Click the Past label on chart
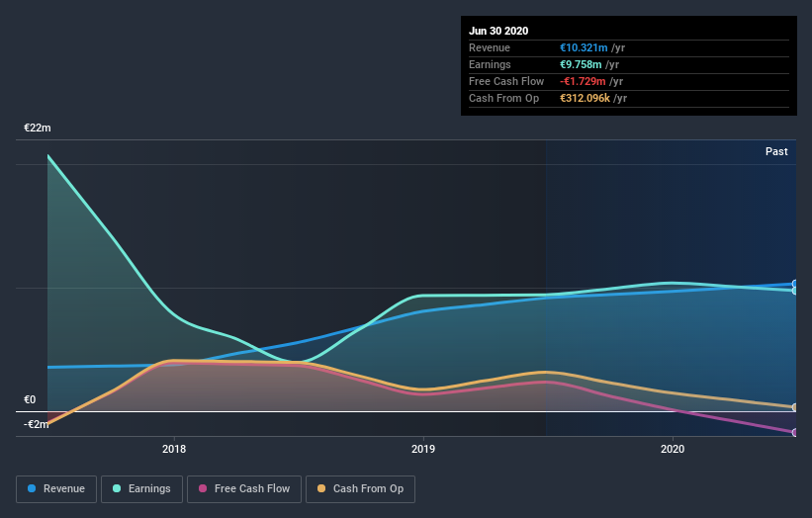812x518 pixels. (x=776, y=151)
